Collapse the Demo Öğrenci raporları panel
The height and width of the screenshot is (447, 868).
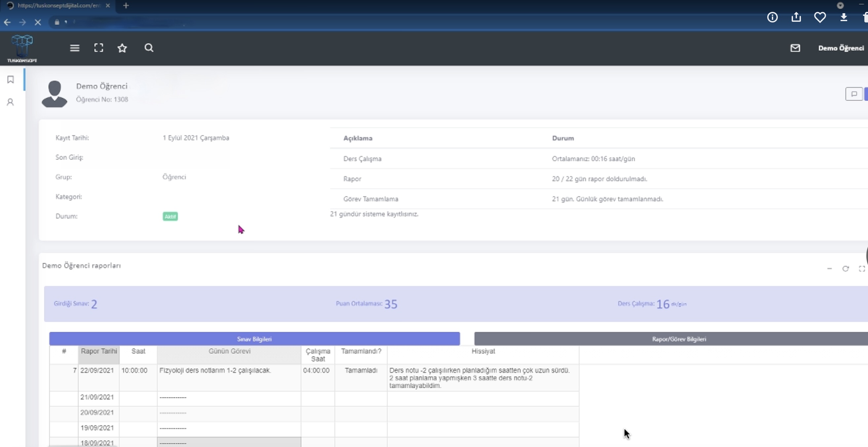(830, 269)
